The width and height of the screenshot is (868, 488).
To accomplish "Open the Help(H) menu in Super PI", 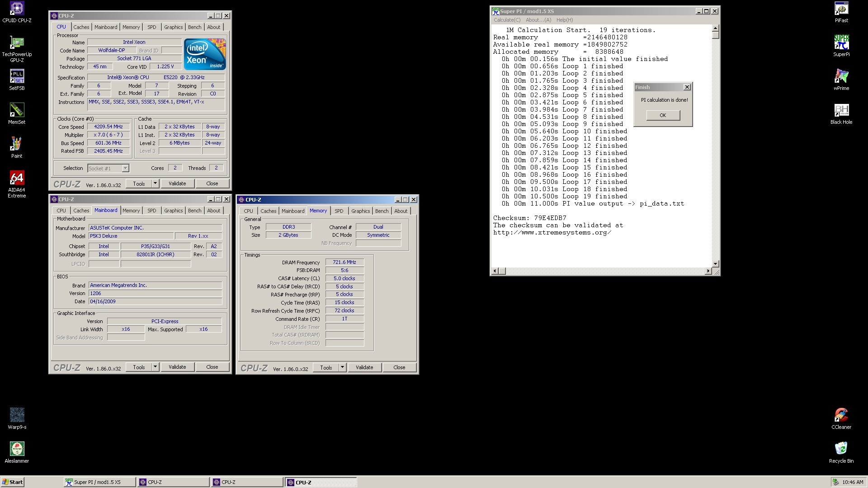I will (x=565, y=20).
